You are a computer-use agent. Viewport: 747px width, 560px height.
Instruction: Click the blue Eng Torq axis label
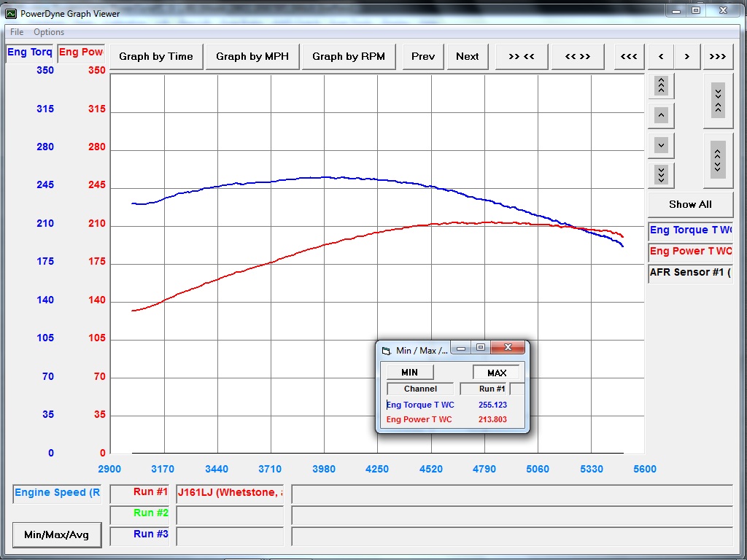tap(30, 52)
